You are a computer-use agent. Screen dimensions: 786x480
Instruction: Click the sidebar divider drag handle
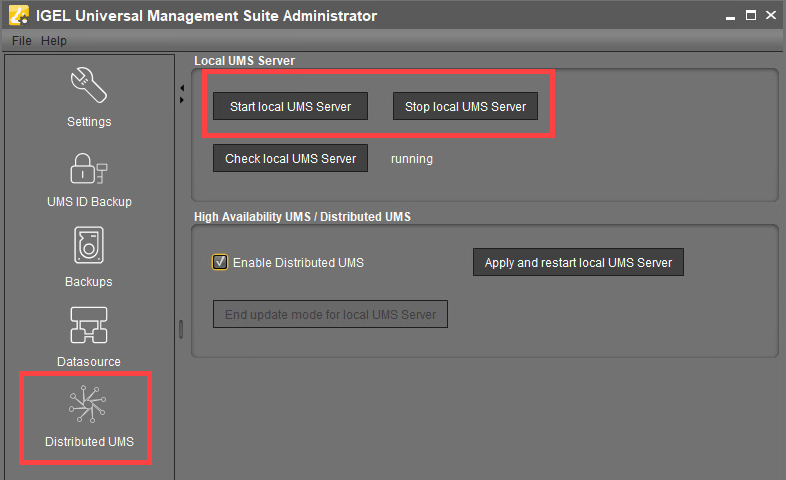pos(181,329)
